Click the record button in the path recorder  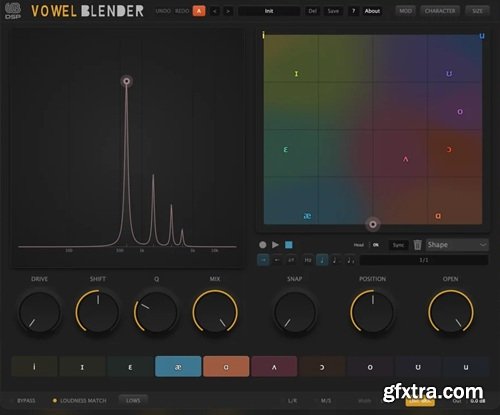click(263, 245)
